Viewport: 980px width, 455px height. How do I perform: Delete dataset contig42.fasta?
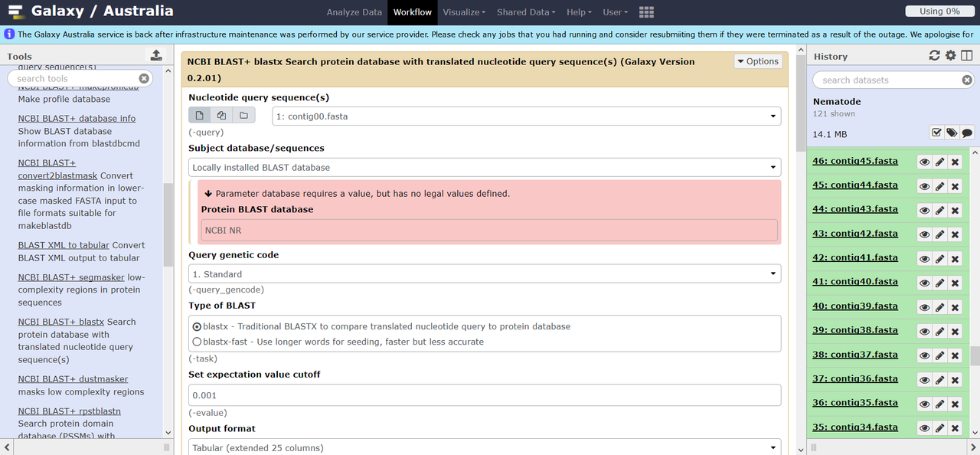coord(955,234)
